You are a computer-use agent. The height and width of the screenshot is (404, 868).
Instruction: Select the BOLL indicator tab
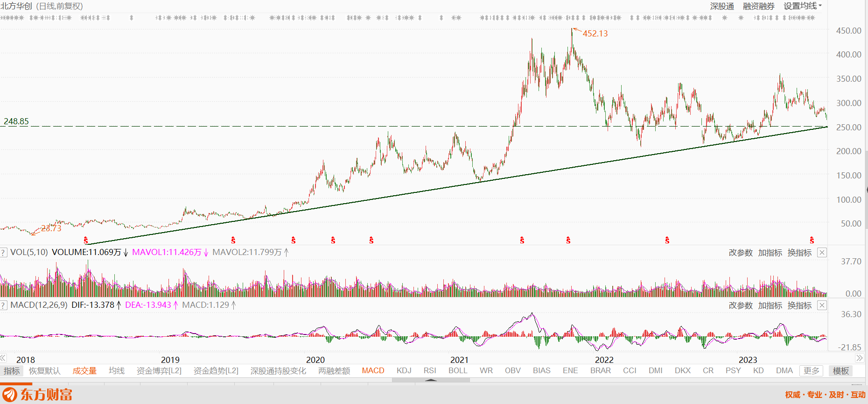(458, 370)
